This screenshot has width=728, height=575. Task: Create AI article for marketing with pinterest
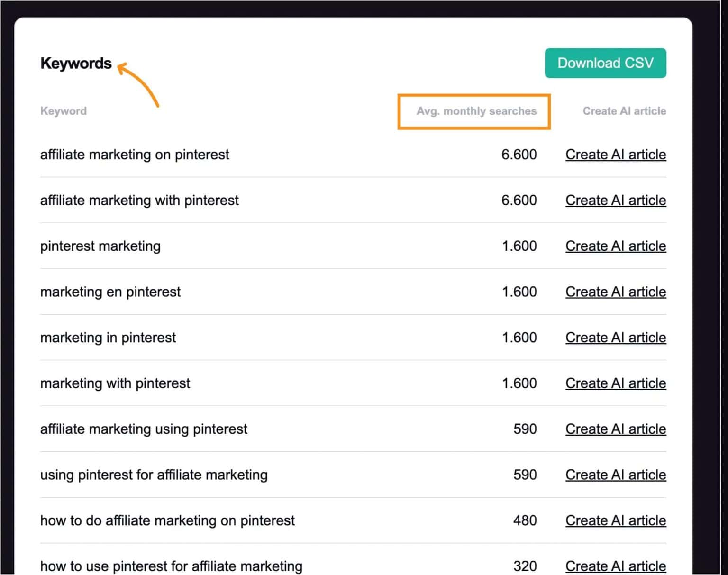(615, 383)
